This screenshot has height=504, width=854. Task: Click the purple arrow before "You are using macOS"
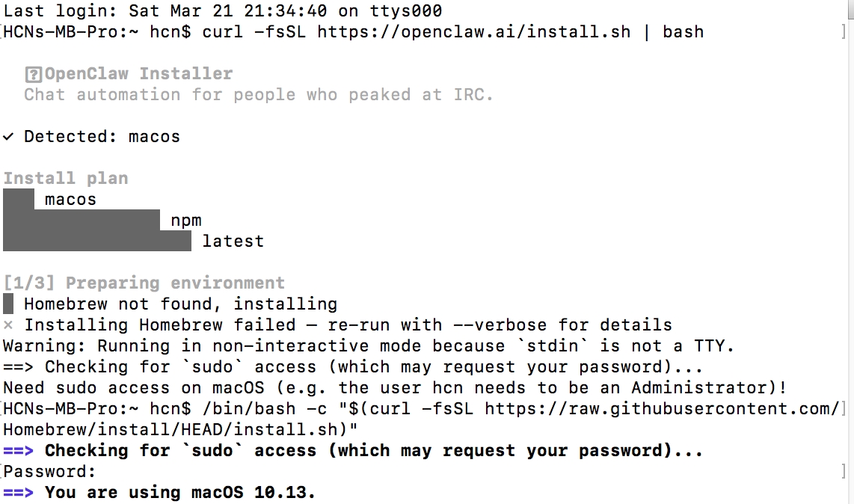[x=18, y=493]
